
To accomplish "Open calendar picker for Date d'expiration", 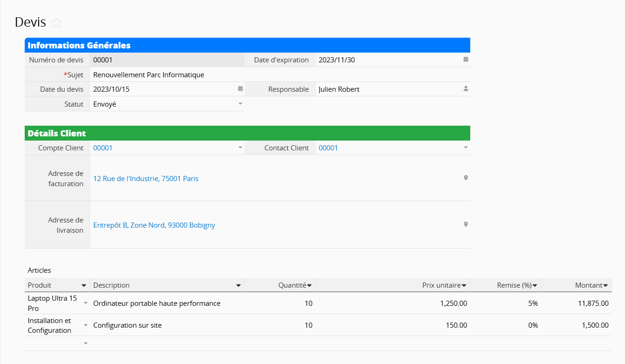I will click(466, 60).
